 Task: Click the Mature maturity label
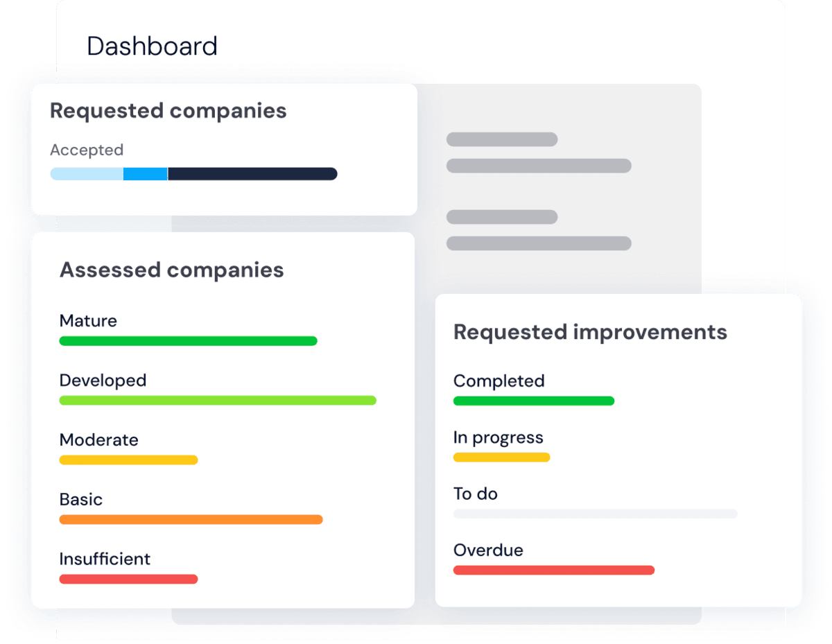(88, 321)
